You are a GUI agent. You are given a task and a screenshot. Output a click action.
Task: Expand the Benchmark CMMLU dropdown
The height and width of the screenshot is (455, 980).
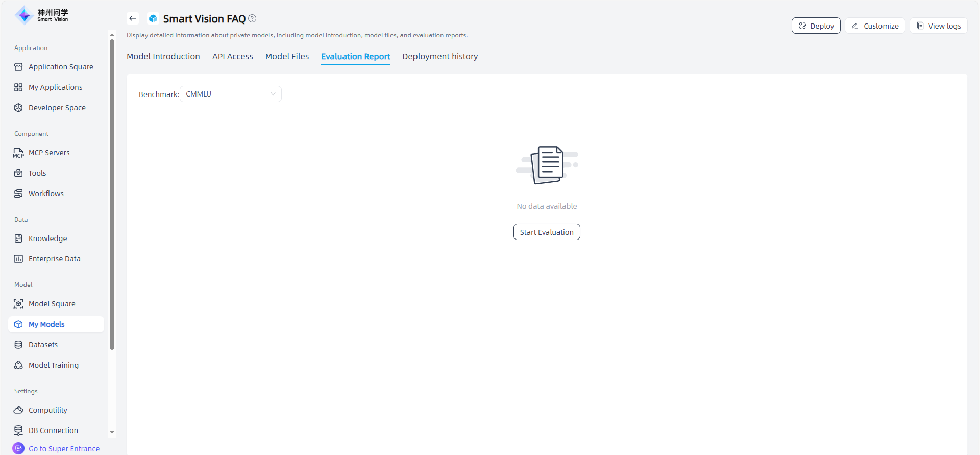pyautogui.click(x=230, y=94)
